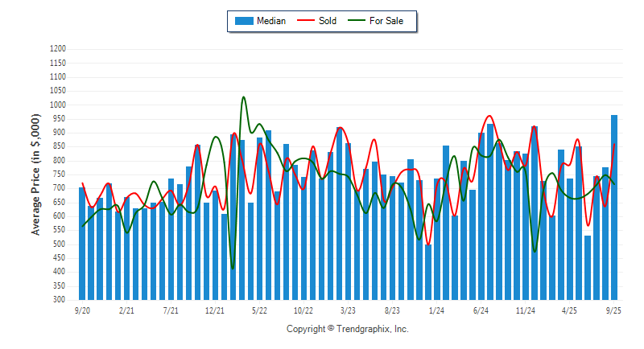Open the Copyright Trendgraphix, Inc. text
The image size is (644, 349).
[x=348, y=329]
